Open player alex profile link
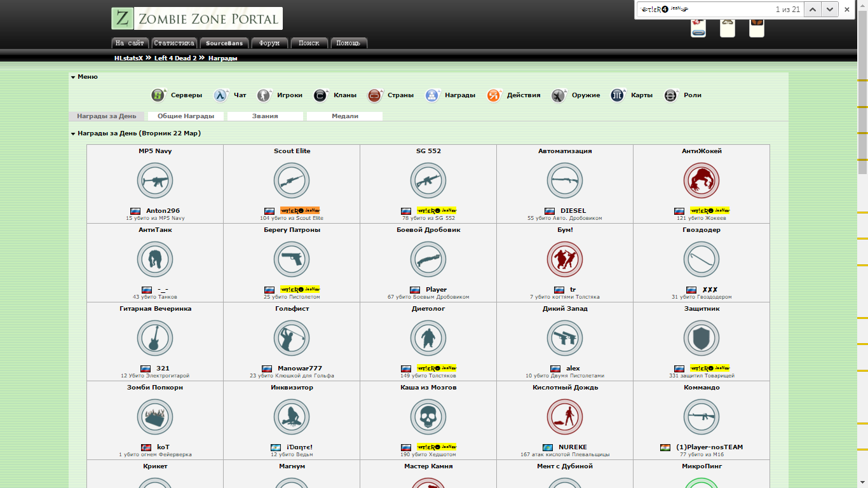Screen dimensions: 868x488 (x=573, y=368)
